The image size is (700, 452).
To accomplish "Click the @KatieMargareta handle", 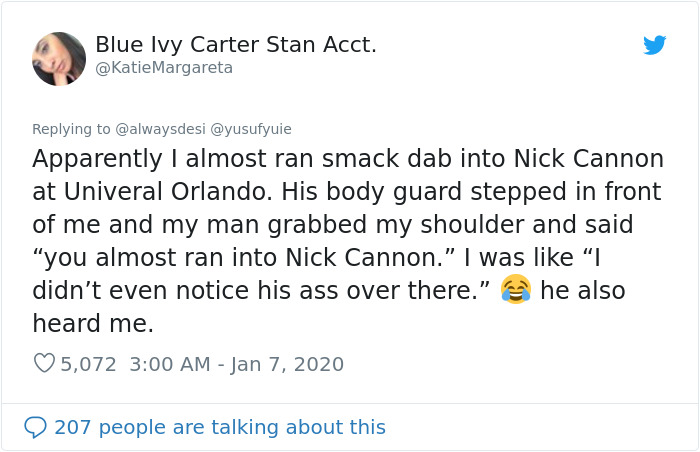I will point(163,68).
